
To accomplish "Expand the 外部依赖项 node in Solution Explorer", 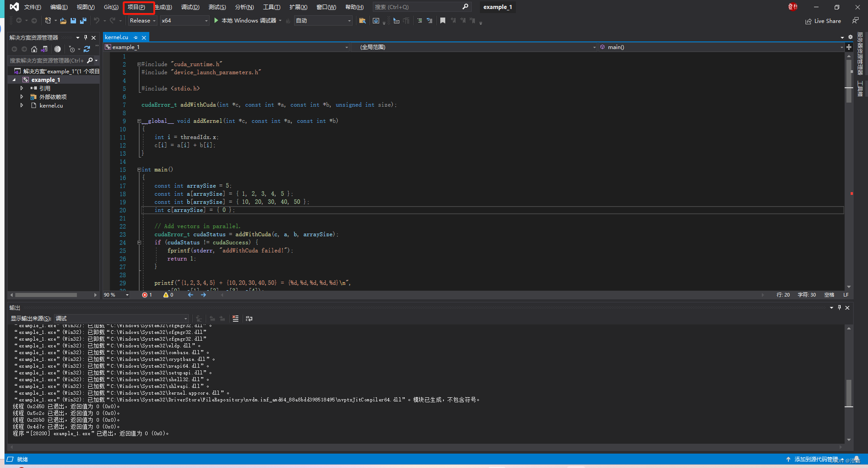I will tap(22, 97).
